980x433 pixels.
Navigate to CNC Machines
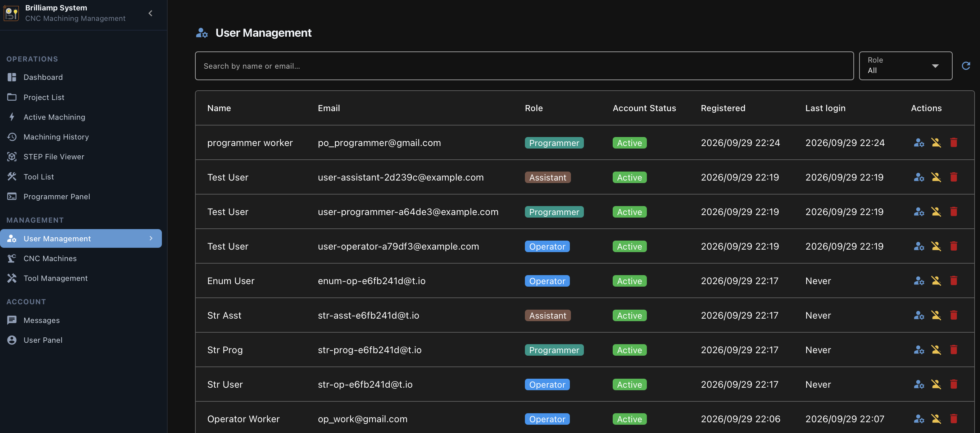[81, 259]
